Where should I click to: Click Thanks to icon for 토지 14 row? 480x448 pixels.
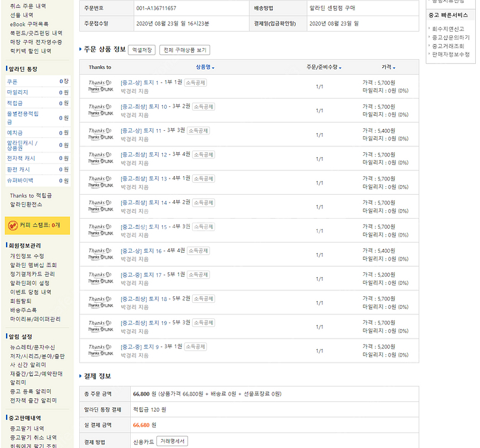coord(100,202)
